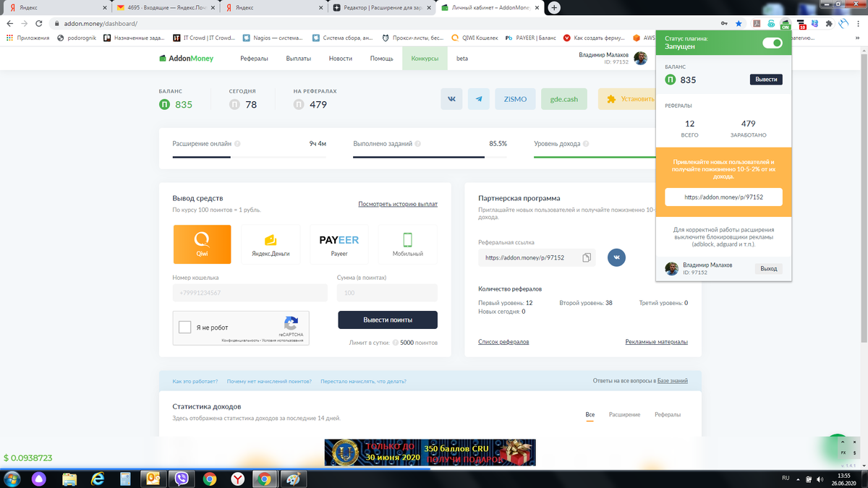
Task: Go back in browser
Action: (x=9, y=23)
